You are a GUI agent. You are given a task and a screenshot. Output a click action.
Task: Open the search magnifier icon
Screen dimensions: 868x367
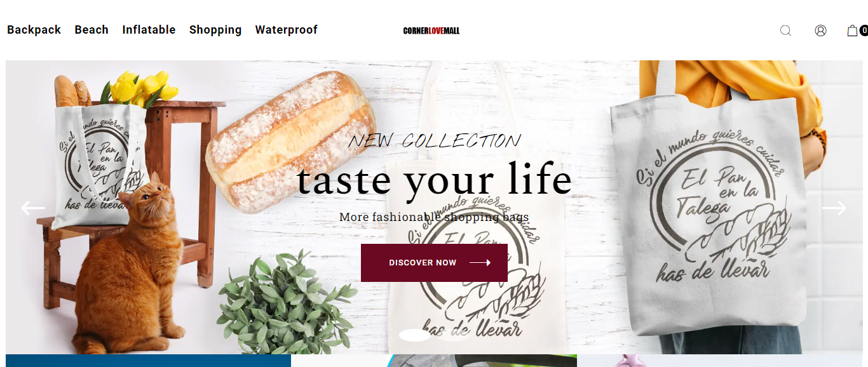(x=785, y=30)
